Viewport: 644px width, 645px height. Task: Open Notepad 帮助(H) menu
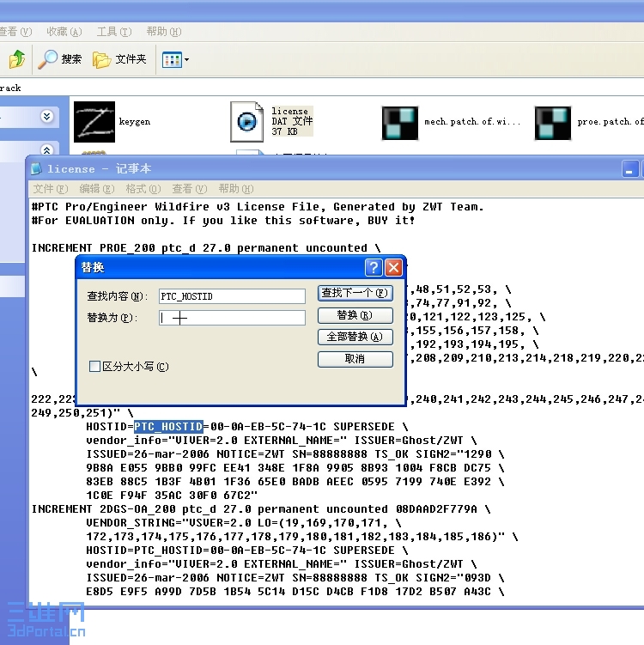pos(236,189)
